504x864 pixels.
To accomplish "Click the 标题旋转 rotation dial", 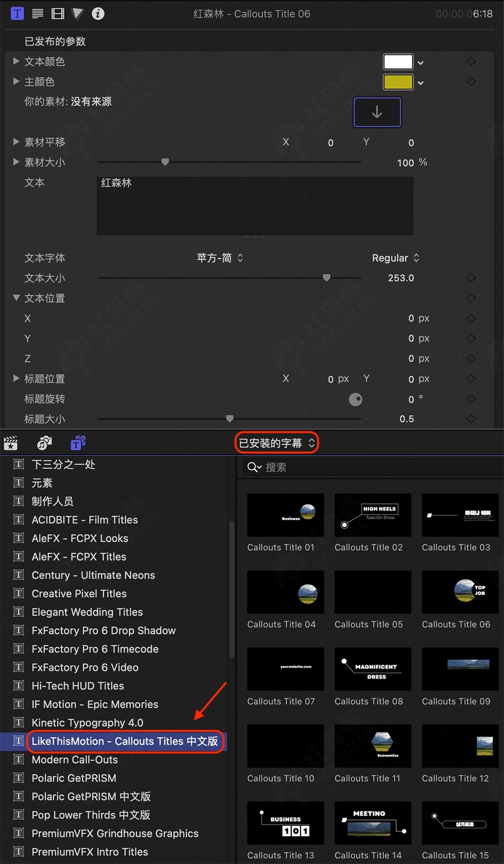I will tap(355, 399).
